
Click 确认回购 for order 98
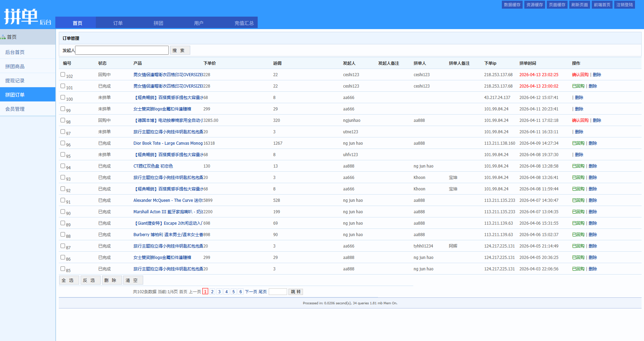click(580, 120)
